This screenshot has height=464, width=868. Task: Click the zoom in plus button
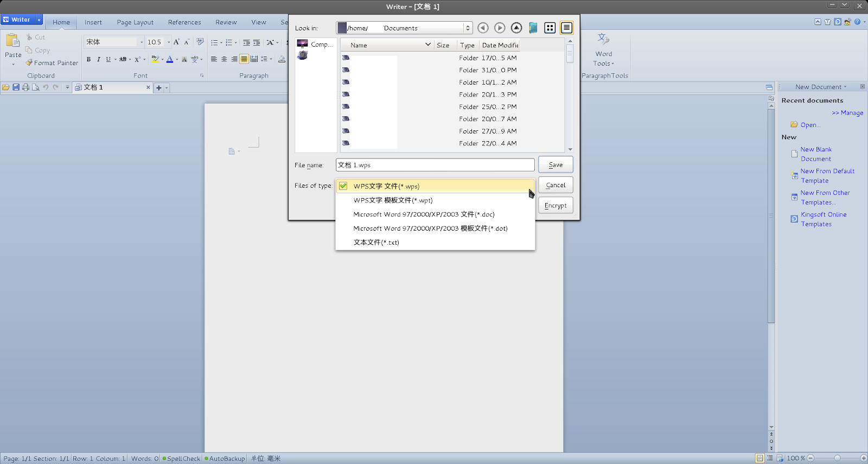pyautogui.click(x=864, y=459)
